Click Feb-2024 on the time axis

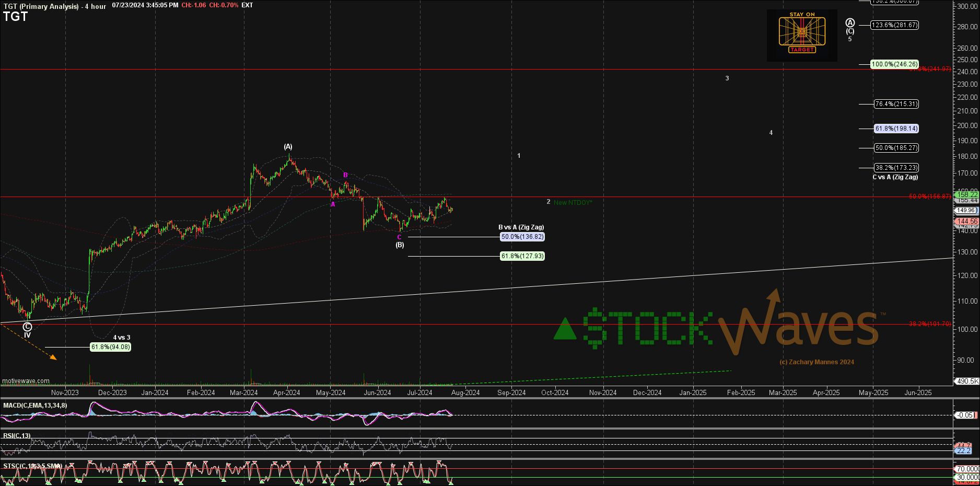tap(201, 392)
